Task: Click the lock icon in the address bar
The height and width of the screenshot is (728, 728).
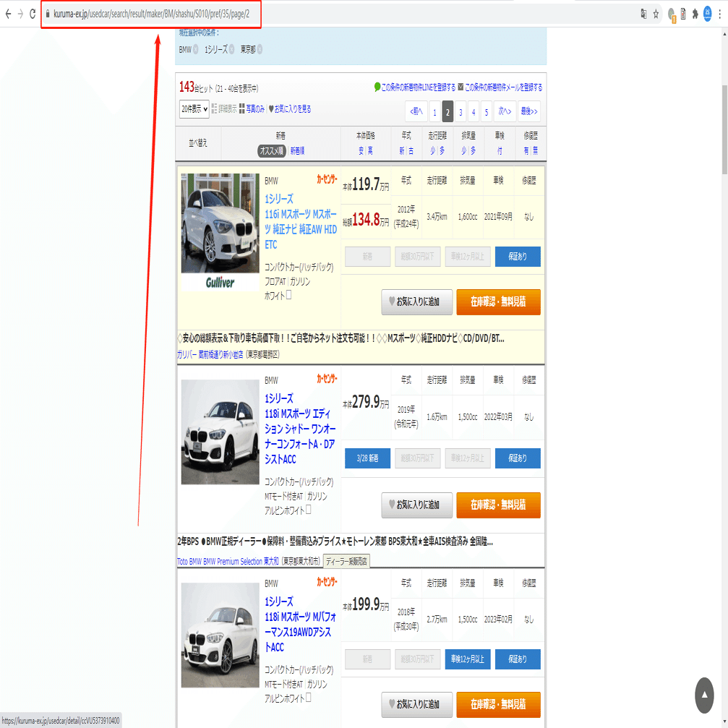Action: pos(48,14)
